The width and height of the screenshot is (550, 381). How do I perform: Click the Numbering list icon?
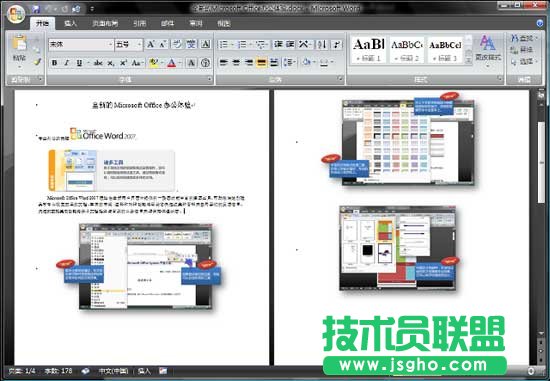coord(242,45)
